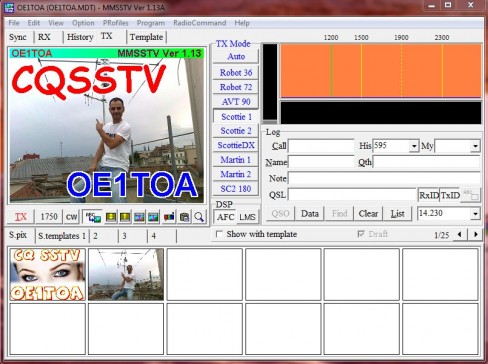Toggle the Show with template checkbox
The width and height of the screenshot is (488, 364).
click(x=219, y=234)
